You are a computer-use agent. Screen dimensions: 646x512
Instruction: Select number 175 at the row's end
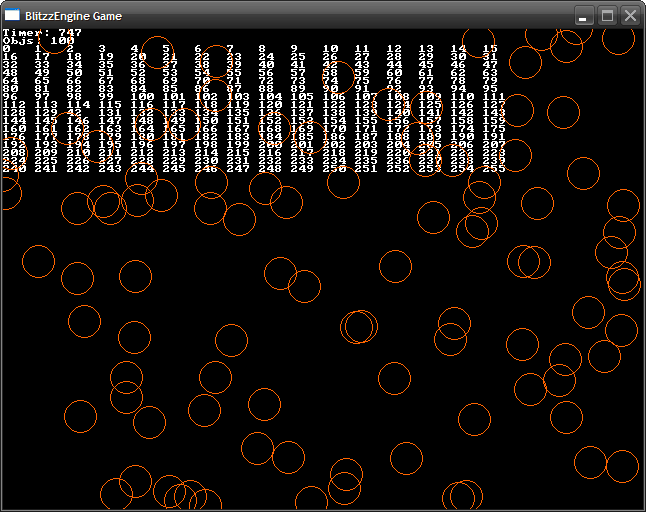coord(493,129)
